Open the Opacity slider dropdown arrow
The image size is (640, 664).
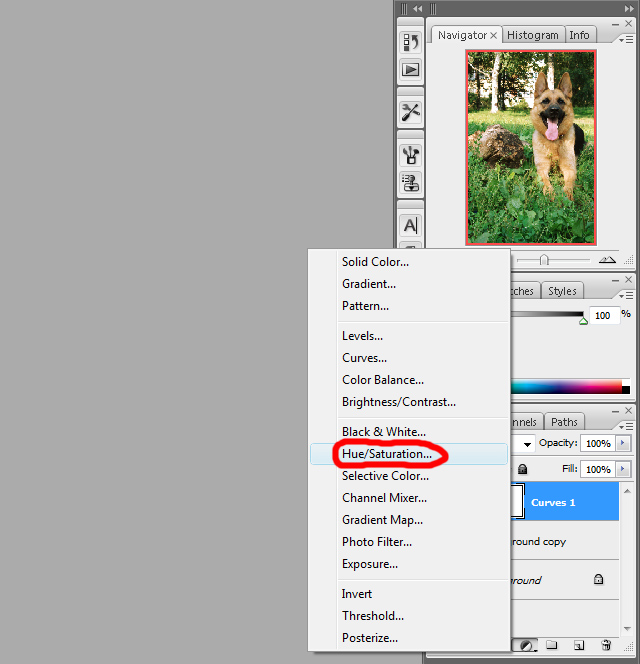(624, 443)
